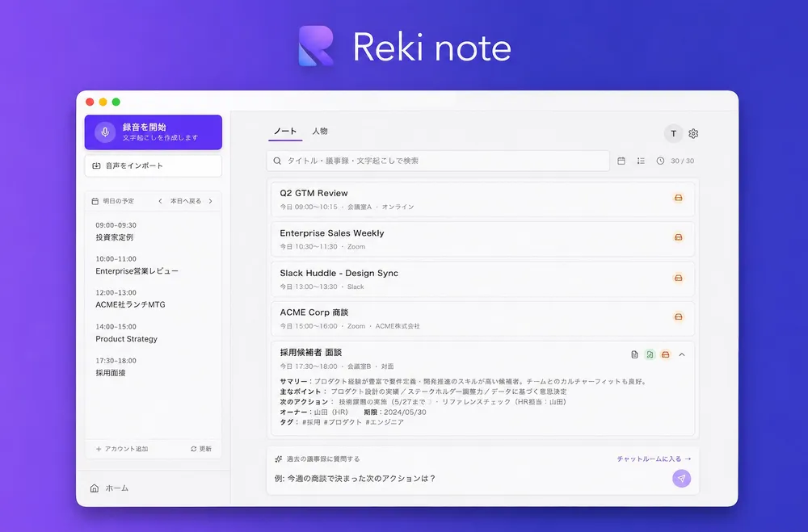This screenshot has height=532, width=808.
Task: Import audio via 音声をインポート
Action: tap(153, 165)
